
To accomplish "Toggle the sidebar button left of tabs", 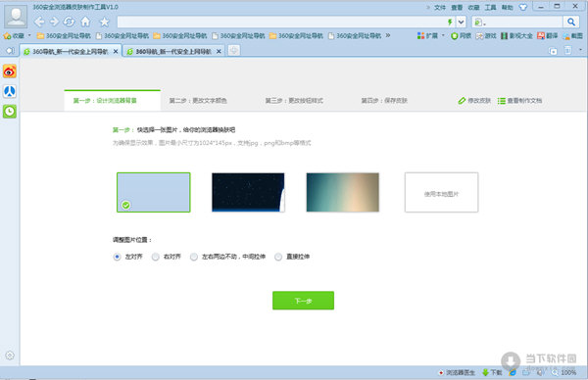I will pos(11,51).
